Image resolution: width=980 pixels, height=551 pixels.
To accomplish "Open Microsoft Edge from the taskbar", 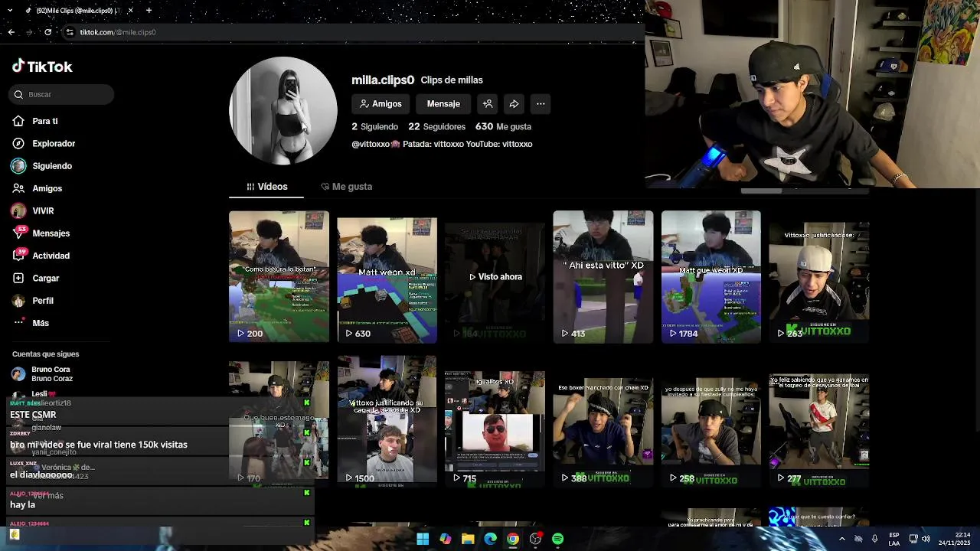I will click(490, 539).
